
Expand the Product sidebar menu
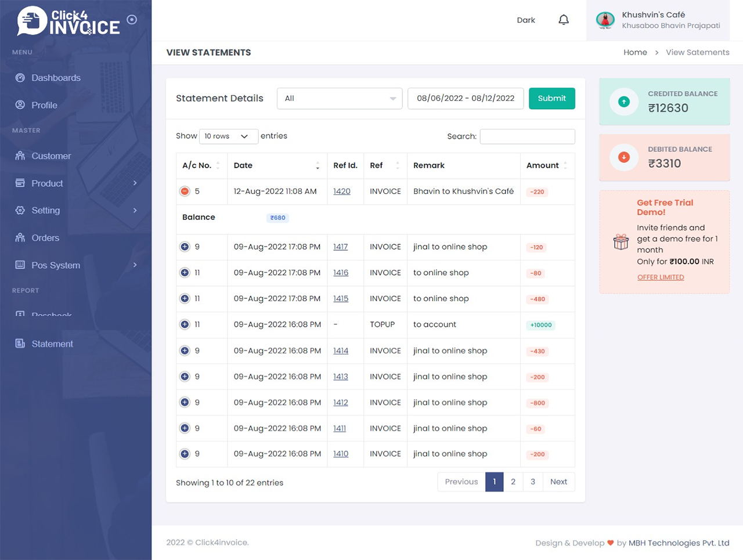pos(135,183)
